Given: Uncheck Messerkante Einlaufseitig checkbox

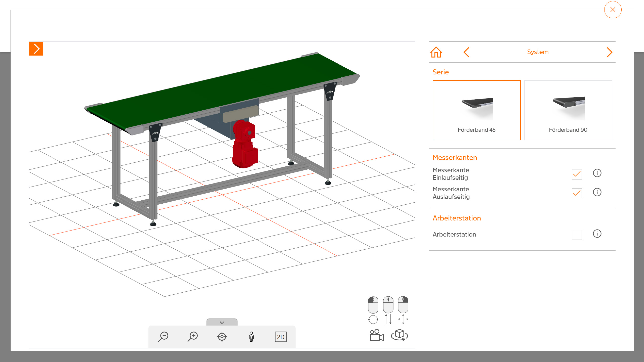Looking at the screenshot, I should (577, 174).
